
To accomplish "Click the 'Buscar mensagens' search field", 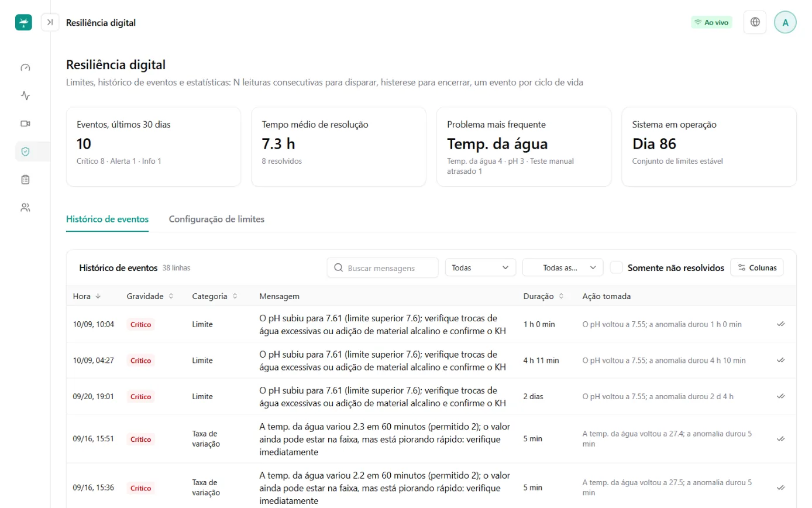I will pos(383,267).
